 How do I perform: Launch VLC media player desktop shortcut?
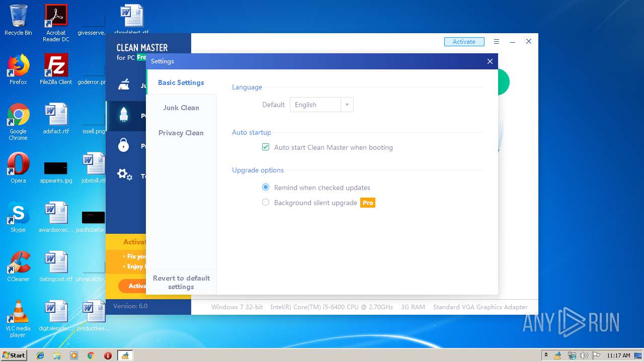pyautogui.click(x=18, y=319)
